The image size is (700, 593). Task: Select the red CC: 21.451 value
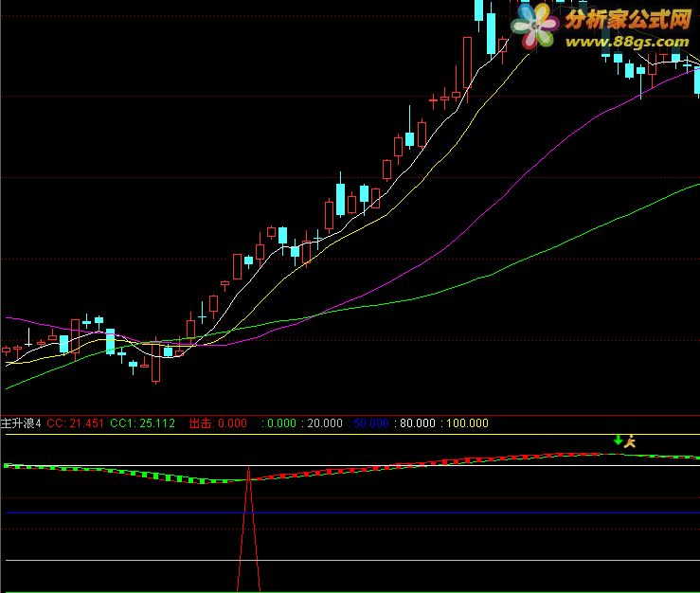pos(75,422)
